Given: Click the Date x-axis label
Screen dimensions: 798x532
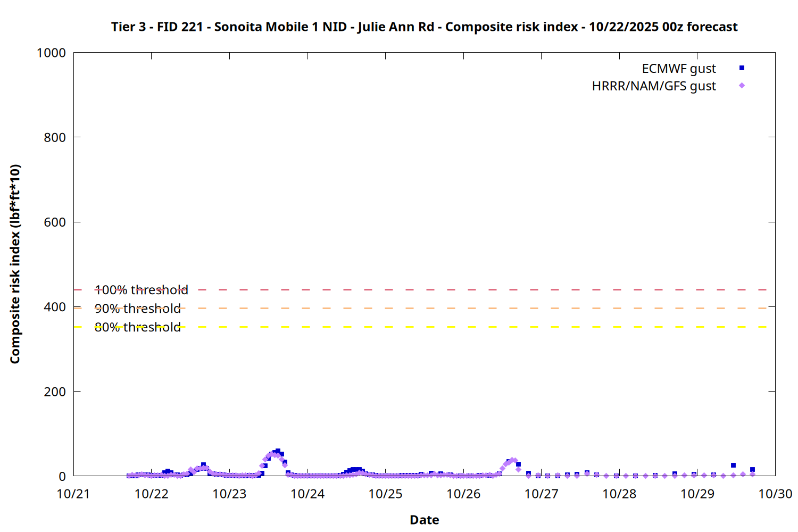Looking at the screenshot, I should tap(424, 520).
